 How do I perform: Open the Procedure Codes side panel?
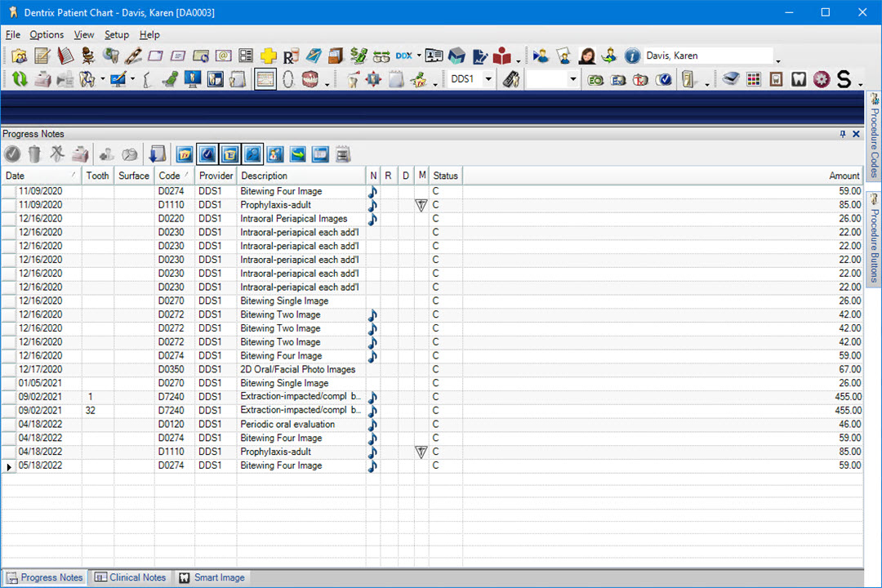(x=874, y=136)
